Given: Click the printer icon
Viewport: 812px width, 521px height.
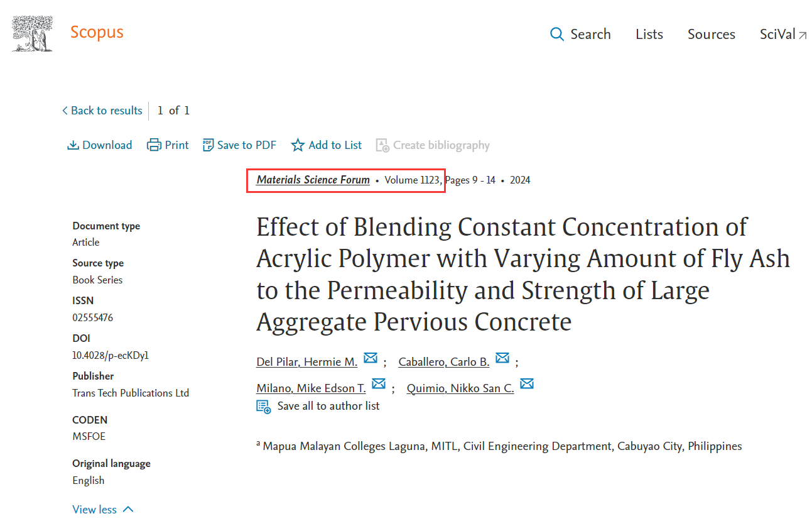Looking at the screenshot, I should (x=154, y=145).
